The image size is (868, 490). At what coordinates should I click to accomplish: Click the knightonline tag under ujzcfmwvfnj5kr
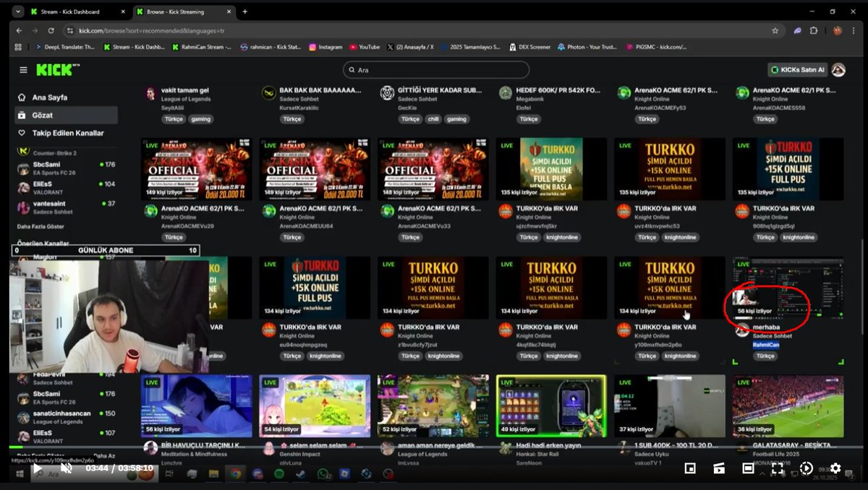561,237
